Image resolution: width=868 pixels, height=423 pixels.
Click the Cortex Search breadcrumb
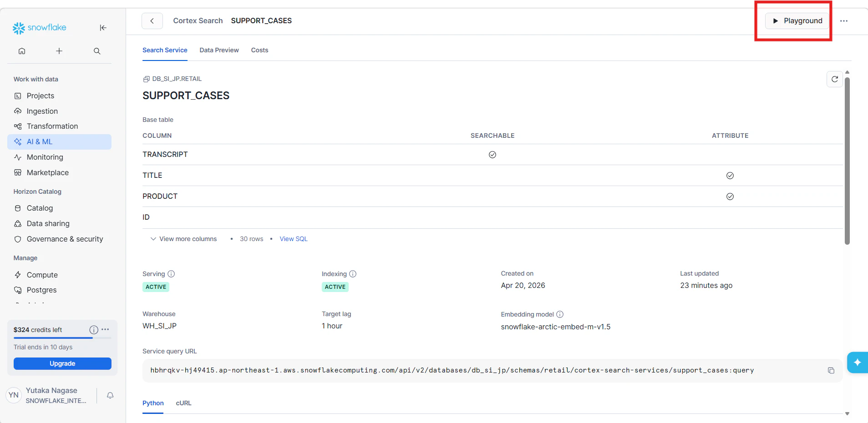[198, 21]
